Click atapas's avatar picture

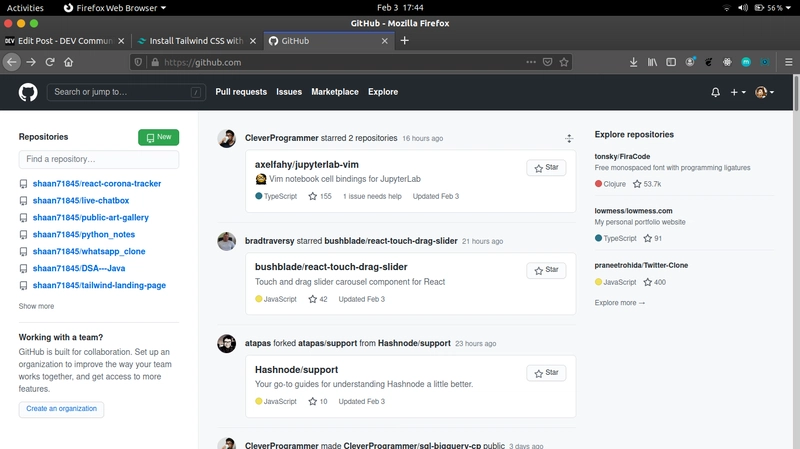pyautogui.click(x=227, y=344)
